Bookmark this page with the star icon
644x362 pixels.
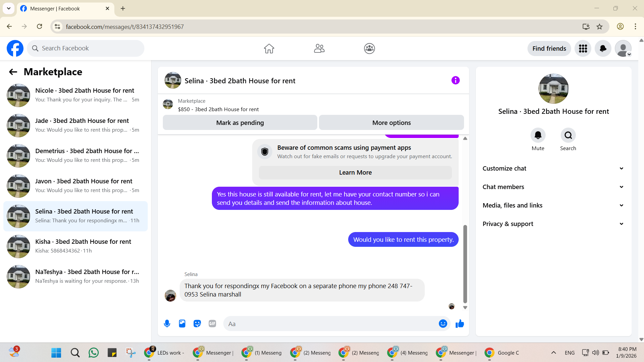tap(599, 27)
